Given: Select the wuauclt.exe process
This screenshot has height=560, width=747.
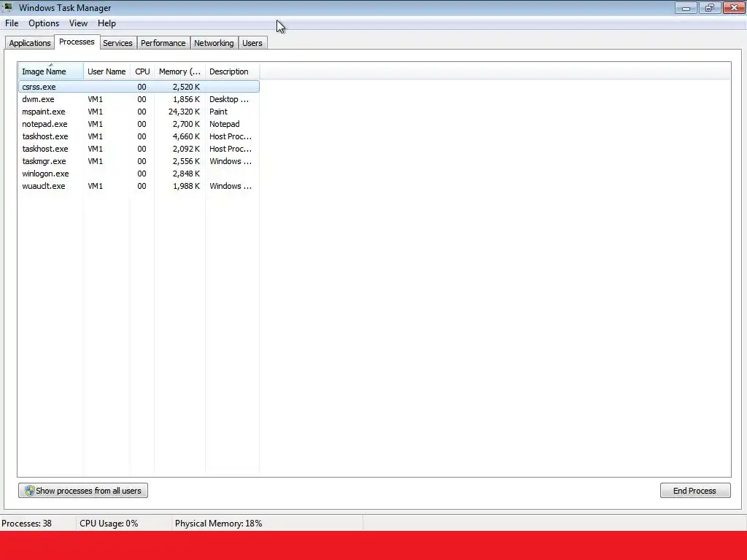Looking at the screenshot, I should 139,186.
